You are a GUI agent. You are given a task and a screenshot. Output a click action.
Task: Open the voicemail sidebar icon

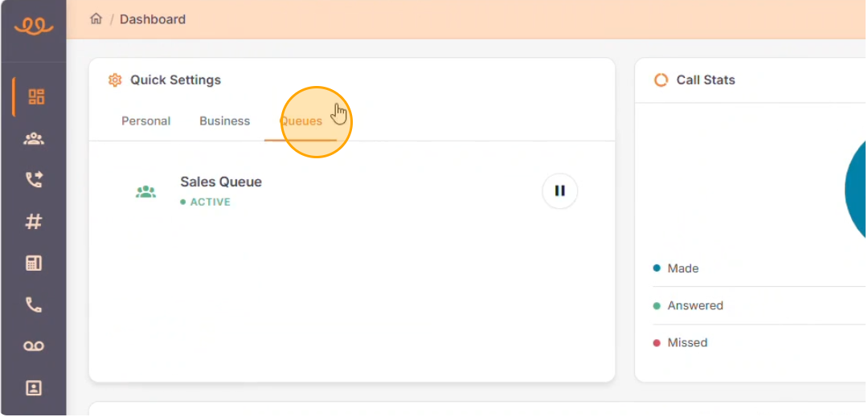pyautogui.click(x=34, y=346)
